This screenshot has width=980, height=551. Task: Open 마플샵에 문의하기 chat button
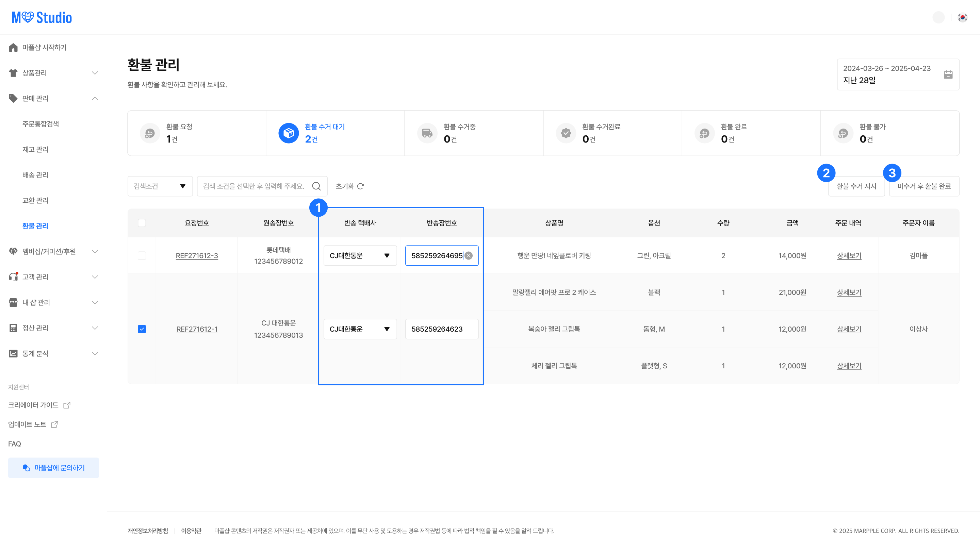pyautogui.click(x=54, y=468)
